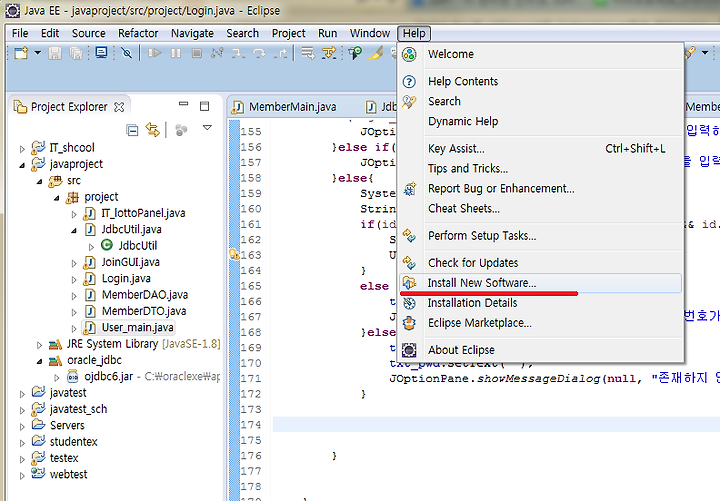Screen dimensions: 720x501
Task: Select User_main.java in Project Explorer
Action: pos(137,327)
